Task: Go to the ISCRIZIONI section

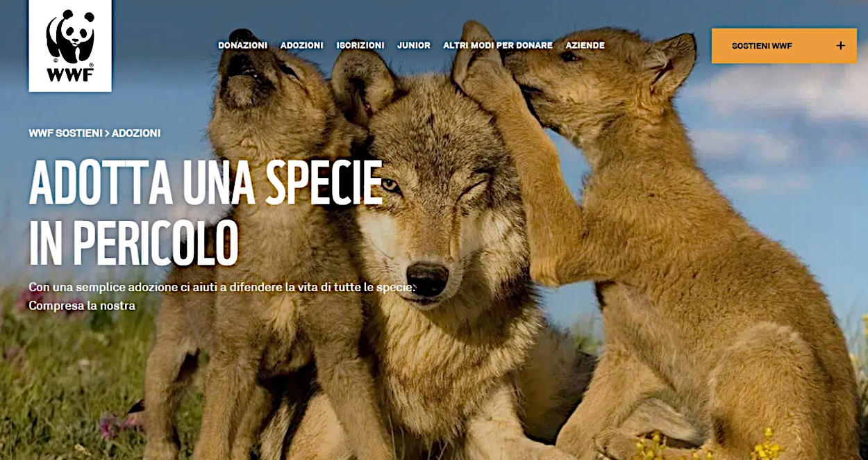Action: coord(360,45)
